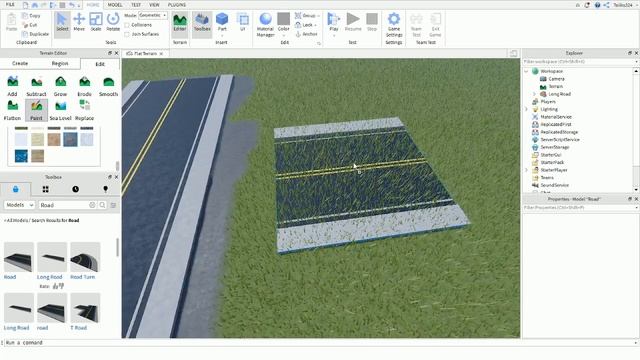Image resolution: width=640 pixels, height=360 pixels.
Task: Open Game Settings
Action: pos(394,25)
